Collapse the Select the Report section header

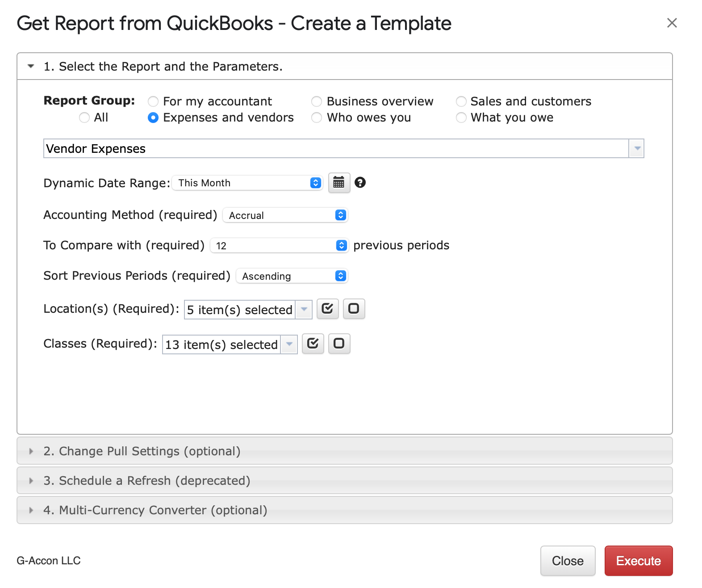click(x=163, y=67)
